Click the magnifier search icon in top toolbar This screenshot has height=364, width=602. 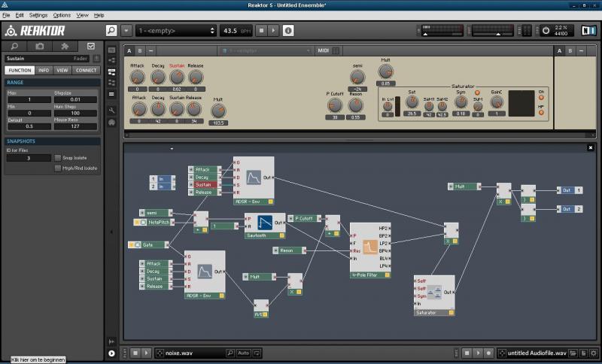point(111,30)
